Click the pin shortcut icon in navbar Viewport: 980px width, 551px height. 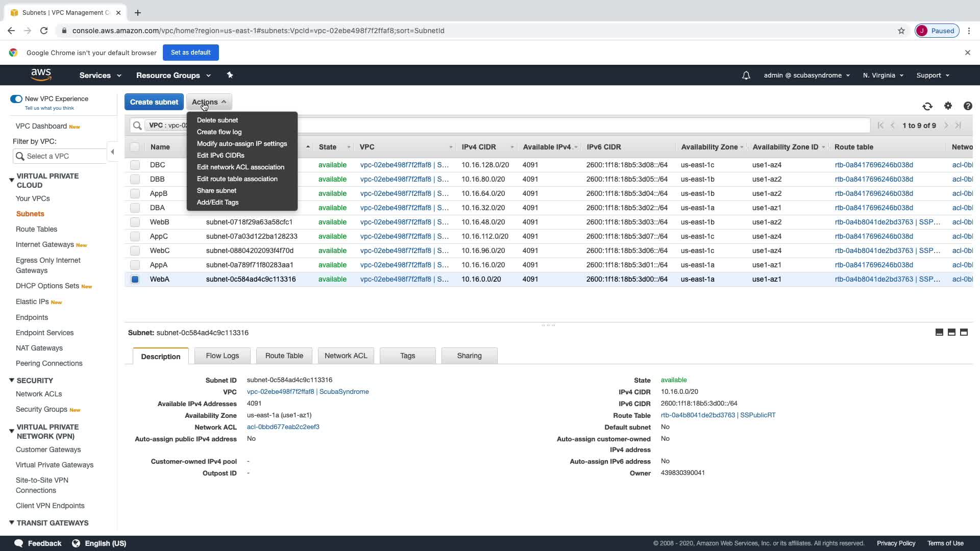click(x=230, y=75)
